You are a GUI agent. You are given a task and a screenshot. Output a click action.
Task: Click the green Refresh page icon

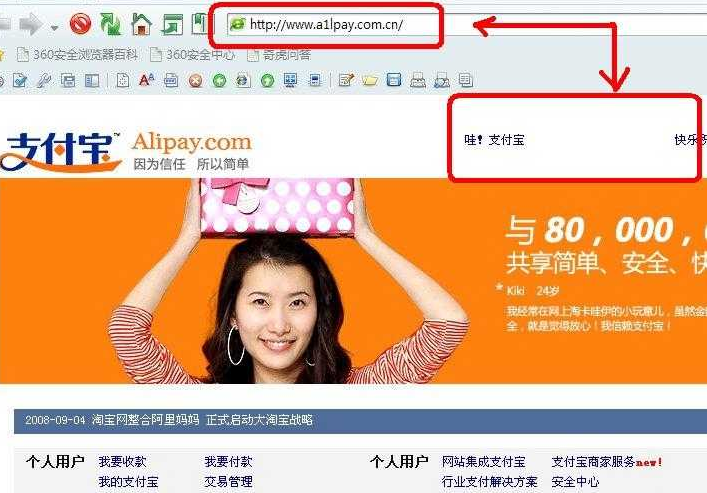[110, 23]
